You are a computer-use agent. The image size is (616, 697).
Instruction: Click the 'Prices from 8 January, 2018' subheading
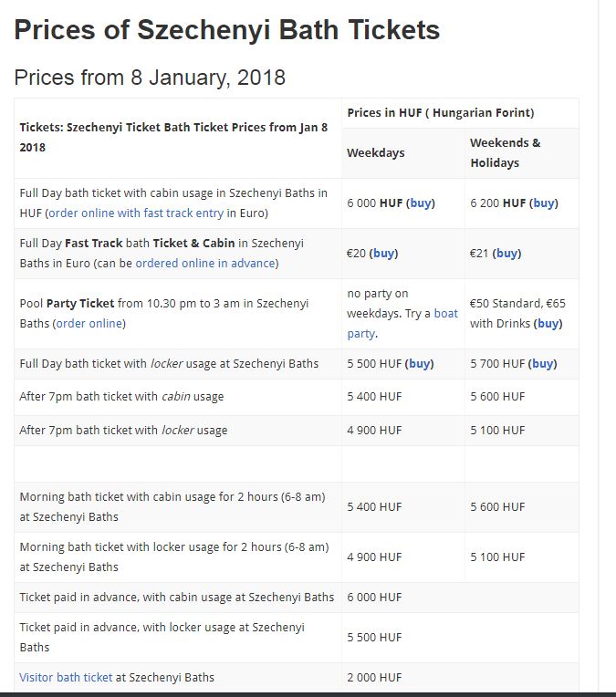point(150,78)
